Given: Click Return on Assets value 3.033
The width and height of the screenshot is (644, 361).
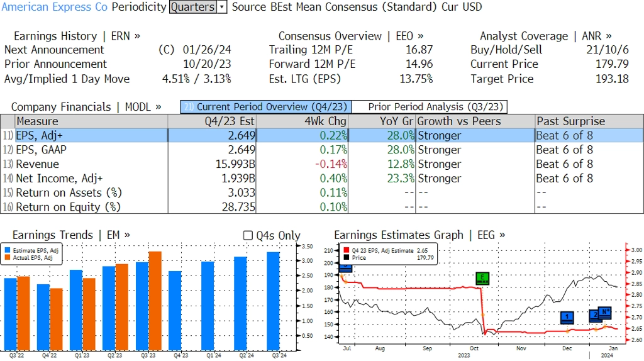Looking at the screenshot, I should point(241,192).
